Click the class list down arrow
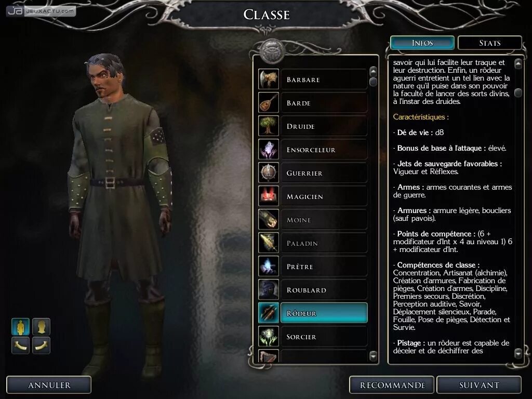 click(x=373, y=355)
